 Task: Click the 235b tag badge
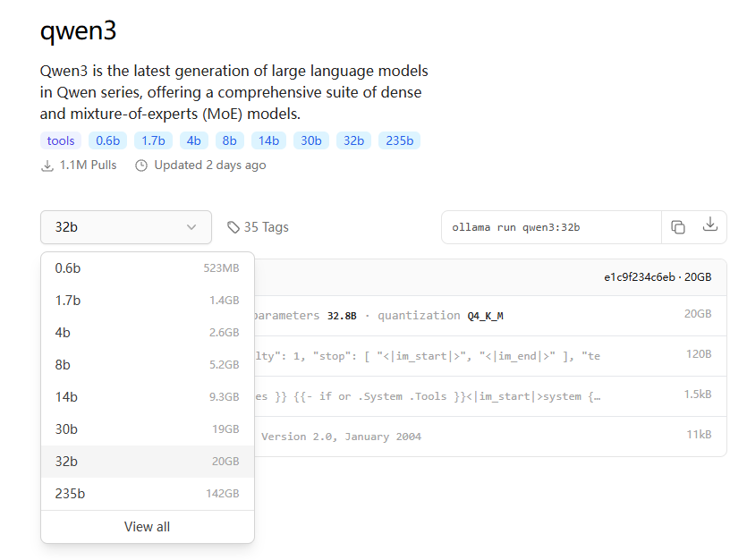click(399, 141)
